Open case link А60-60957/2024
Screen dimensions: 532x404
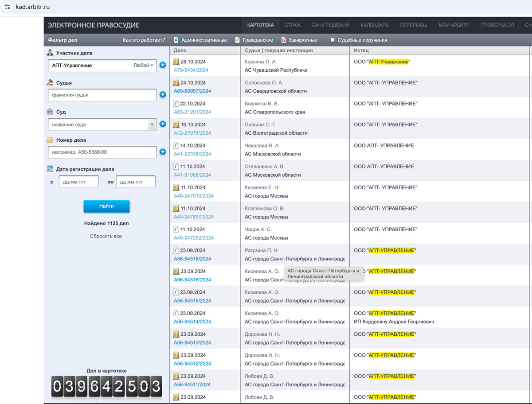[x=192, y=91]
